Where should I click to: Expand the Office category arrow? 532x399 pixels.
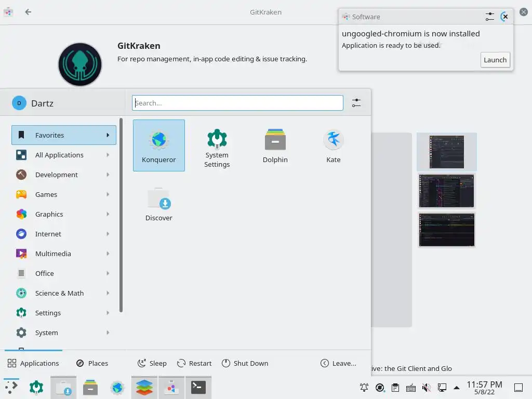108,273
